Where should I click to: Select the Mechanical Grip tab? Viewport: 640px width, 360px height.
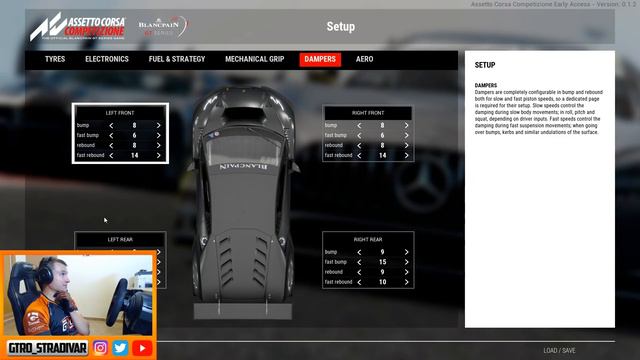(255, 59)
